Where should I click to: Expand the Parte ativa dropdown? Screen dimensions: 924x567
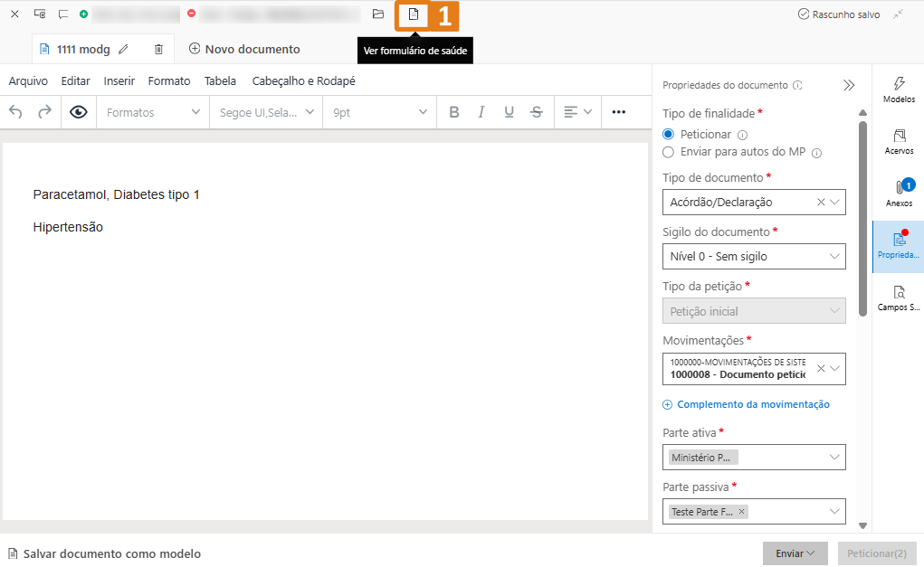(x=834, y=457)
